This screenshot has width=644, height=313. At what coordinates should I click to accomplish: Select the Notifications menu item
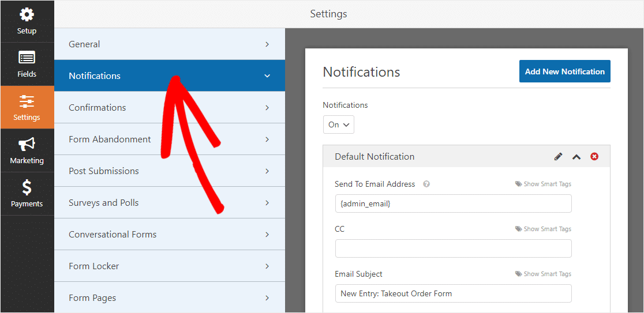point(170,76)
